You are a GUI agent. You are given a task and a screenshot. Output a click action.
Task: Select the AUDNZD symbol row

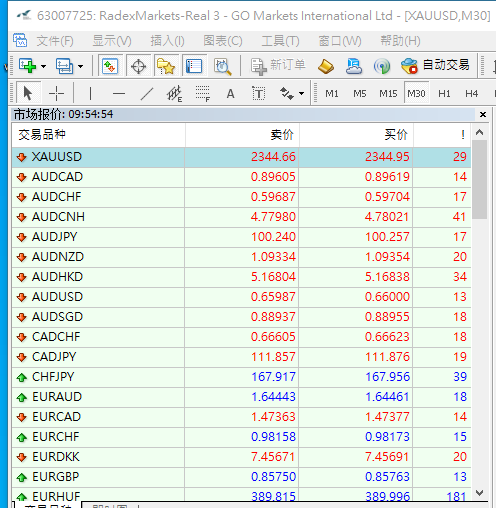pyautogui.click(x=241, y=257)
